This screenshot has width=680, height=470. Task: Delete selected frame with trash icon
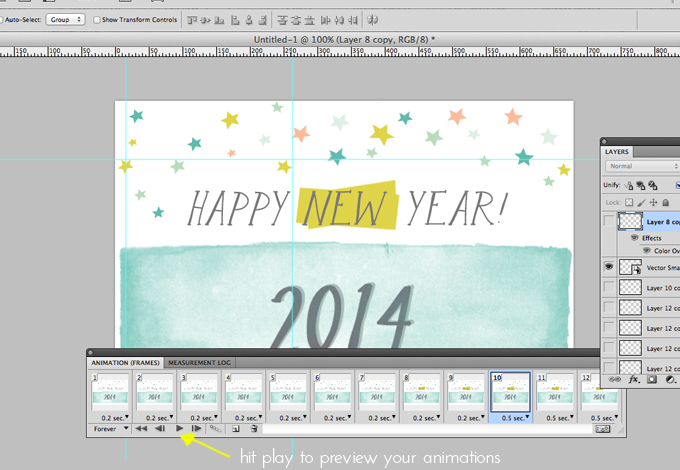[254, 429]
